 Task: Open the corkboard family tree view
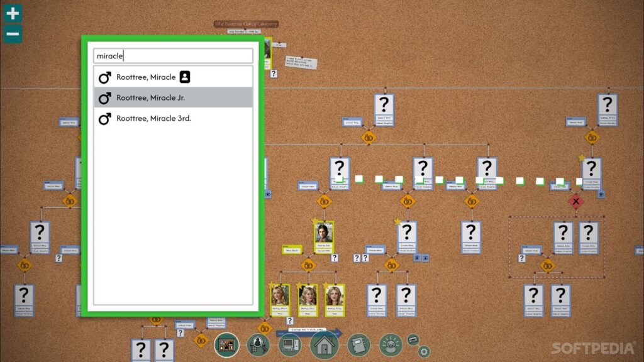[x=226, y=345]
